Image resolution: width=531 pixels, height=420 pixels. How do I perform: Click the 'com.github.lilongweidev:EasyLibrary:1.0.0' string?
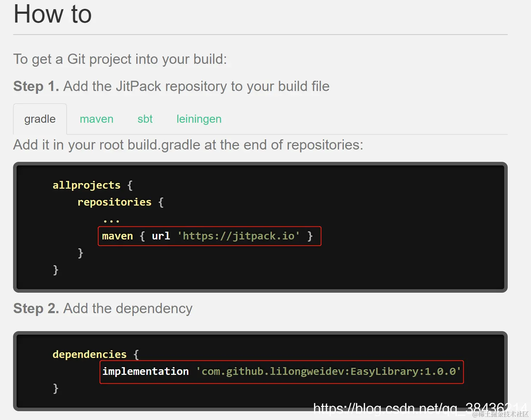[x=329, y=371]
